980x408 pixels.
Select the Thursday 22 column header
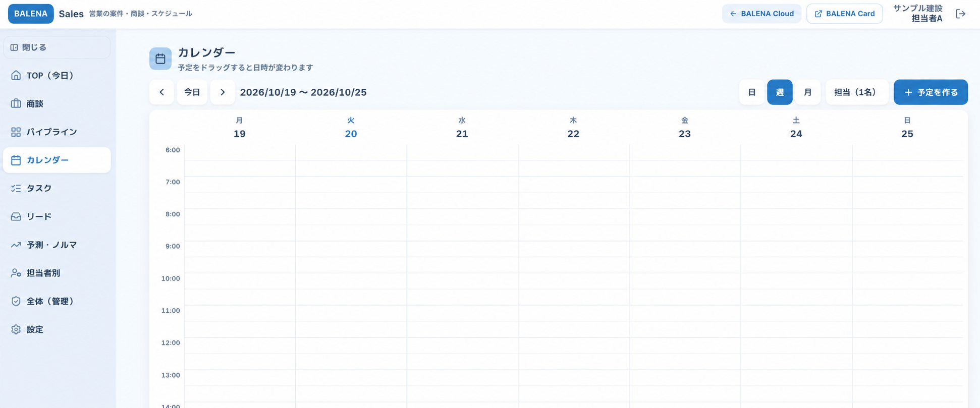[573, 128]
